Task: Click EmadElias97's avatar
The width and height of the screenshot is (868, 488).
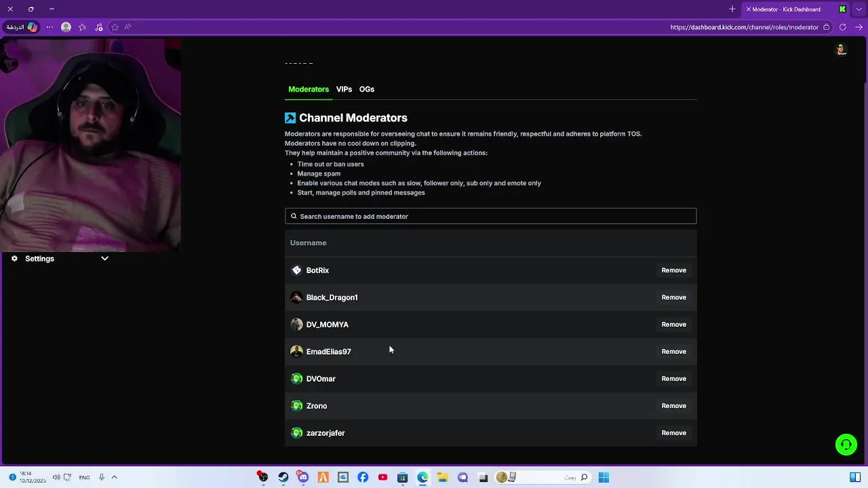Action: (x=296, y=352)
